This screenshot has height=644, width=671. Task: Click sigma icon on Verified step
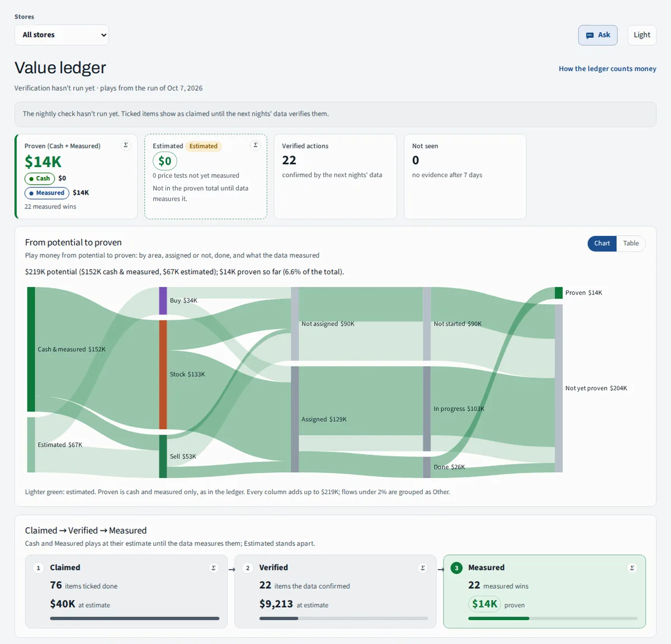423,568
